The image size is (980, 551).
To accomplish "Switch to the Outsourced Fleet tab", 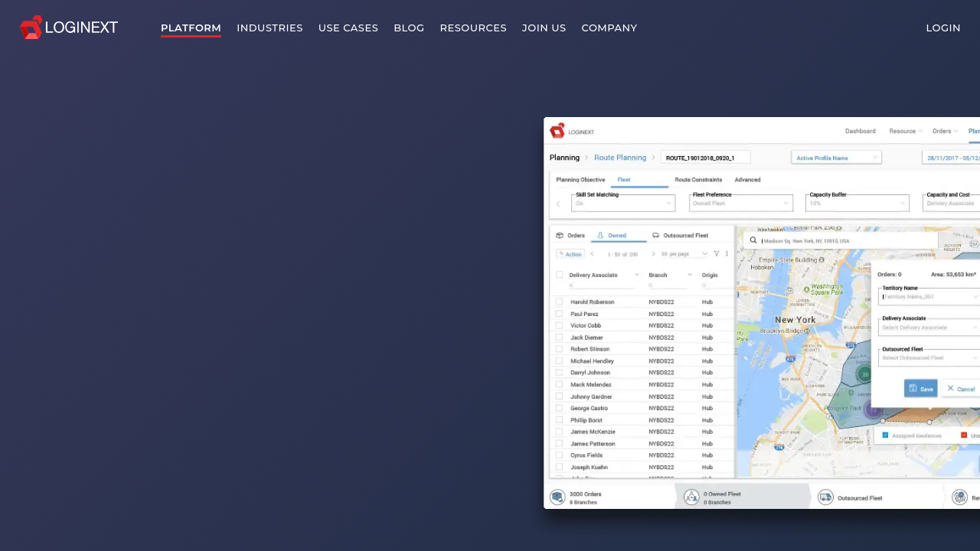I will coord(680,235).
